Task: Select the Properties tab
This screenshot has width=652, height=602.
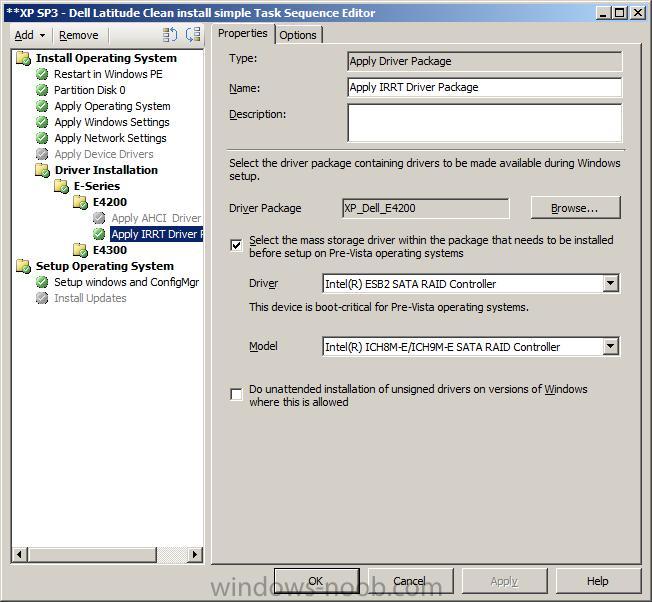Action: coord(243,33)
